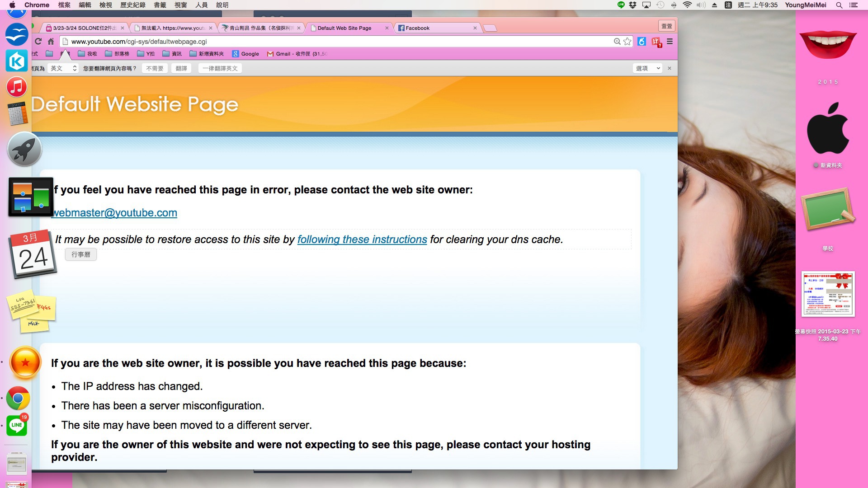Open the 書籤 menu in menu bar
Image resolution: width=868 pixels, height=488 pixels.
click(x=160, y=5)
